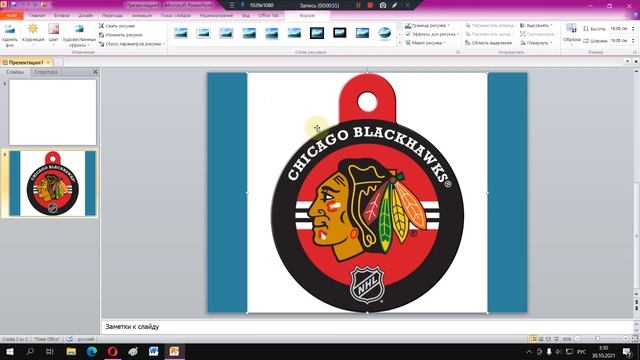Apply the fourth picture style thumbnail
640x360 pixels.
249,33
